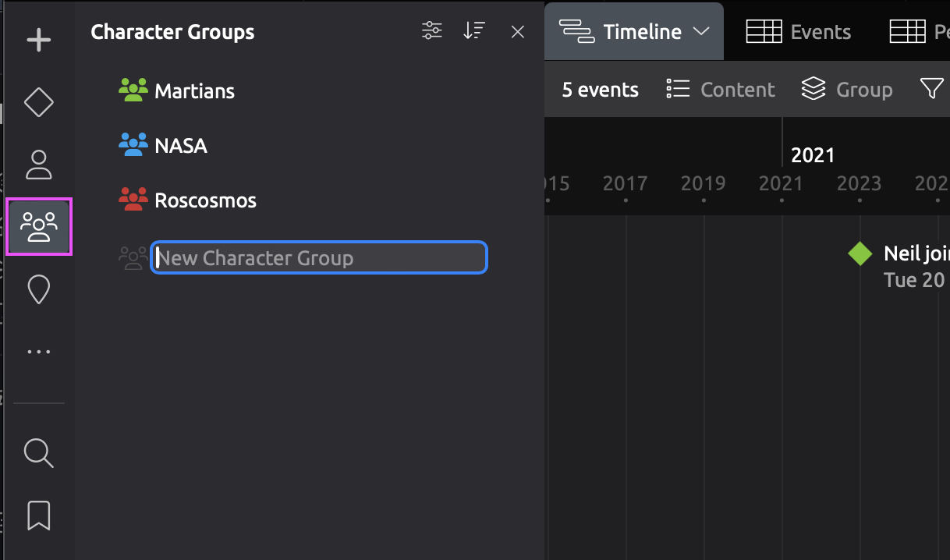Select the Roscosmos character group
This screenshot has width=950, height=560.
click(205, 200)
